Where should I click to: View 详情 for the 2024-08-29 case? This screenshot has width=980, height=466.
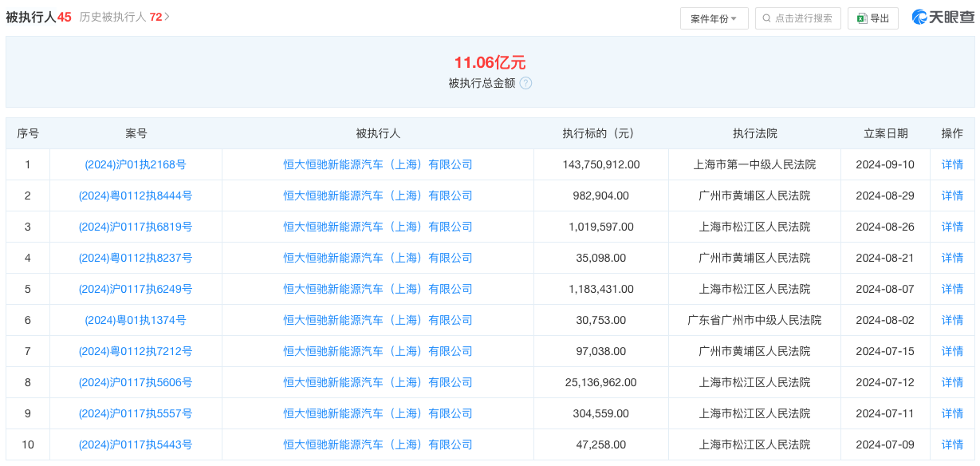tap(952, 195)
